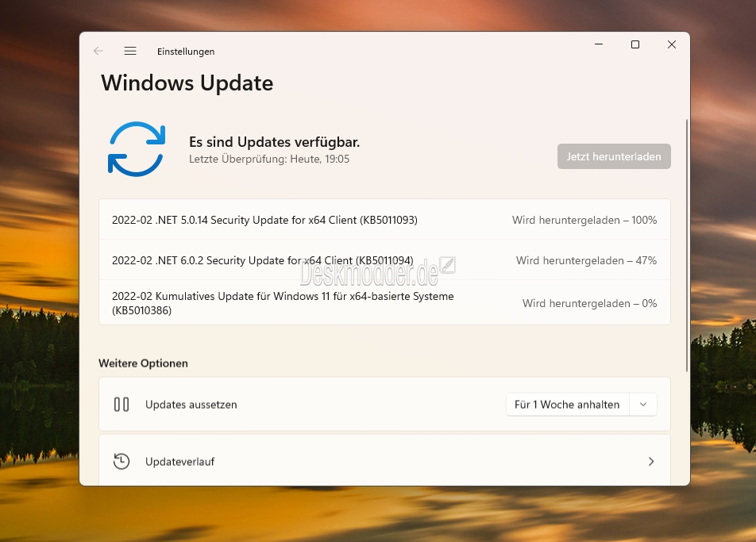
Task: Click the 'Es sind Updates verfügbar.' status text
Action: pos(274,142)
